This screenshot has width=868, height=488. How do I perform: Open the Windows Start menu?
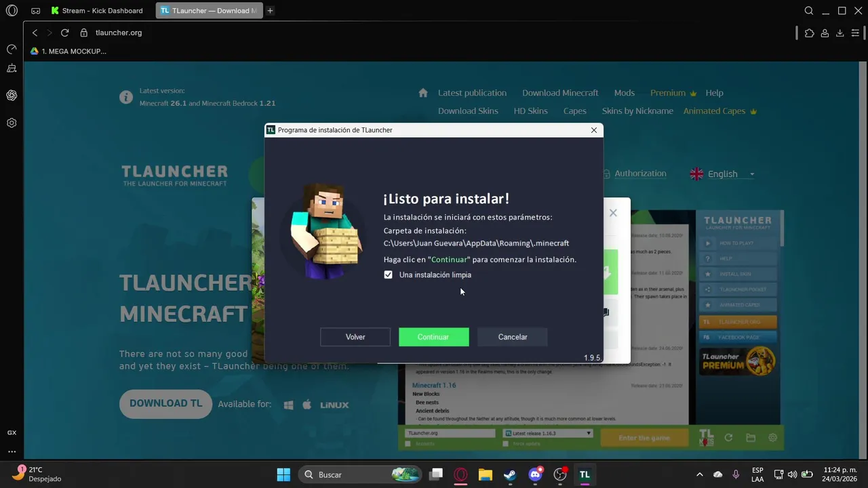(x=283, y=474)
